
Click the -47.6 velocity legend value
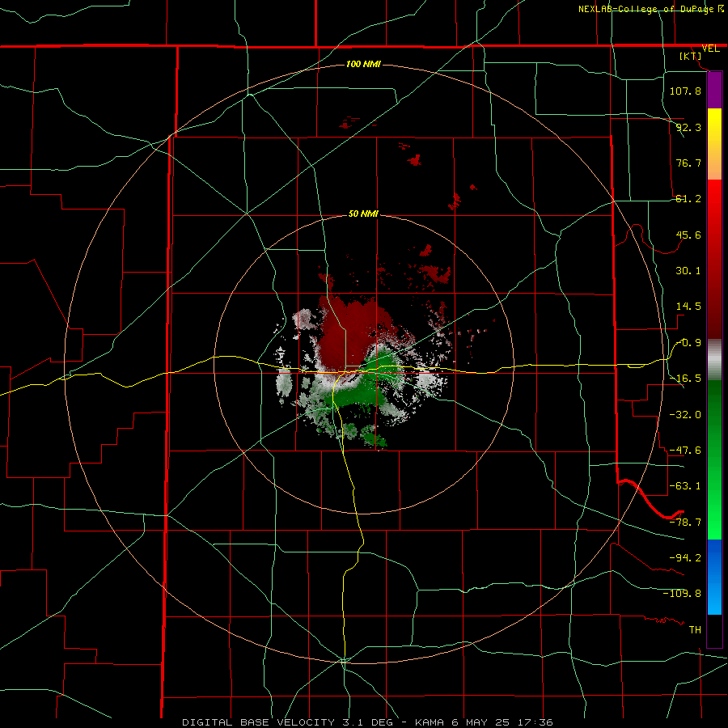point(685,451)
